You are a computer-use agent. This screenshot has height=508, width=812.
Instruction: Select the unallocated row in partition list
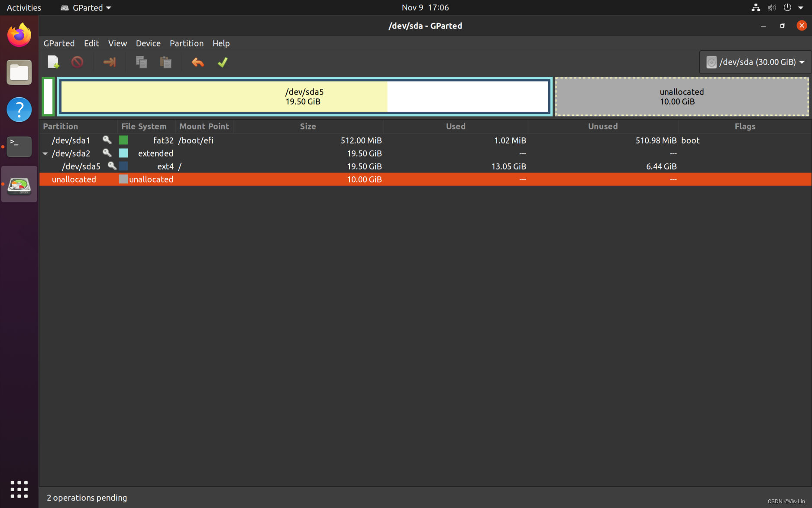pyautogui.click(x=425, y=179)
